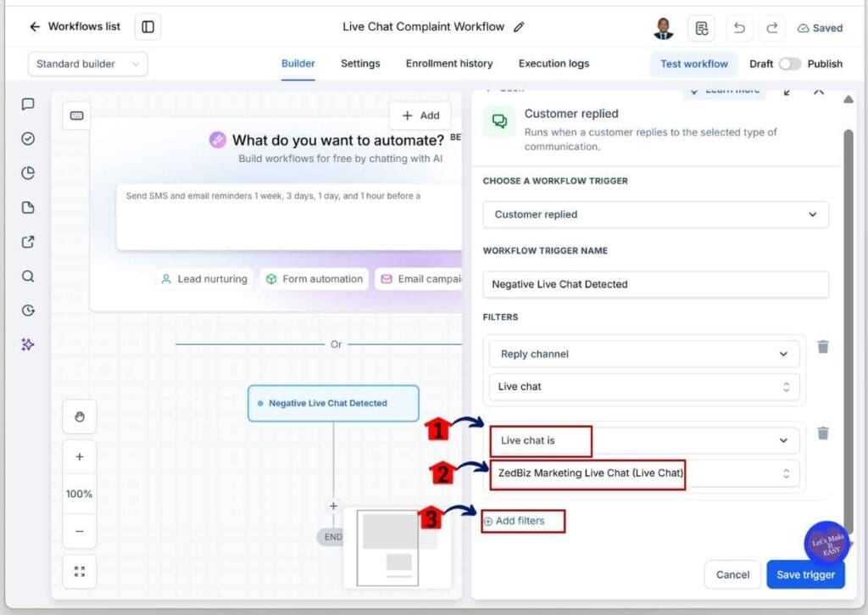Open the pie chart reports icon
The height and width of the screenshot is (615, 868).
click(x=28, y=173)
